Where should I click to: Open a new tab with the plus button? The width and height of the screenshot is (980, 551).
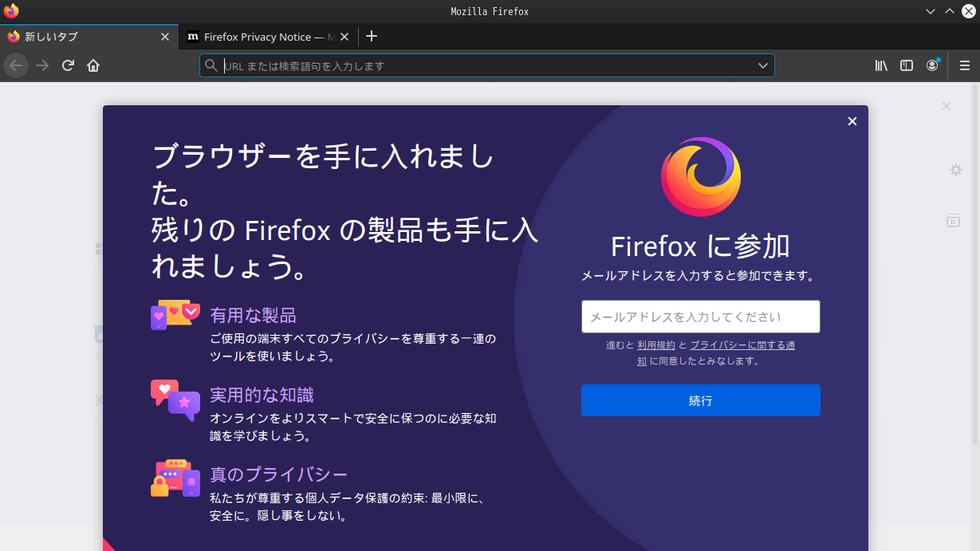pyautogui.click(x=371, y=36)
